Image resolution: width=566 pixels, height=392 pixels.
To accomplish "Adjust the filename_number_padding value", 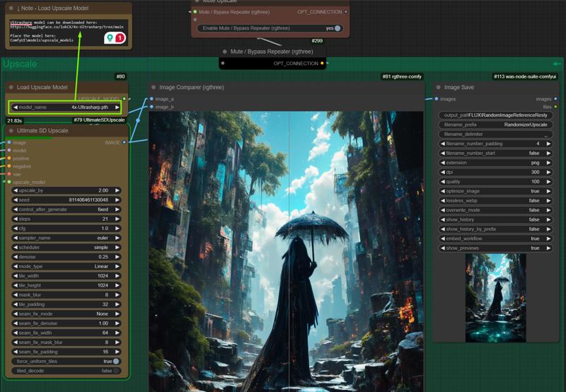I will point(495,144).
